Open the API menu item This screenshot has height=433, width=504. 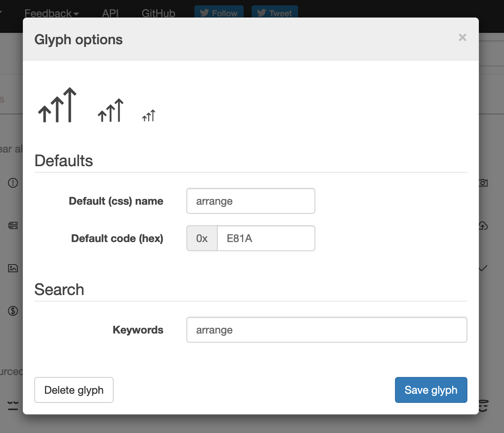tap(110, 13)
